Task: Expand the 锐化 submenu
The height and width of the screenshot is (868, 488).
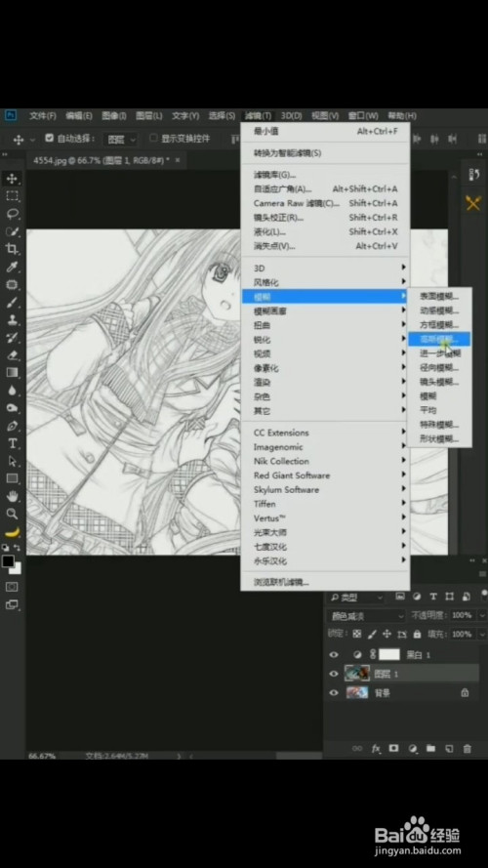Action: [x=325, y=340]
